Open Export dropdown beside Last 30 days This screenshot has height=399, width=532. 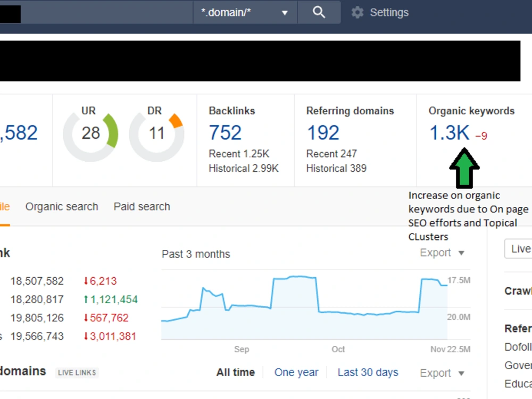[x=442, y=373]
